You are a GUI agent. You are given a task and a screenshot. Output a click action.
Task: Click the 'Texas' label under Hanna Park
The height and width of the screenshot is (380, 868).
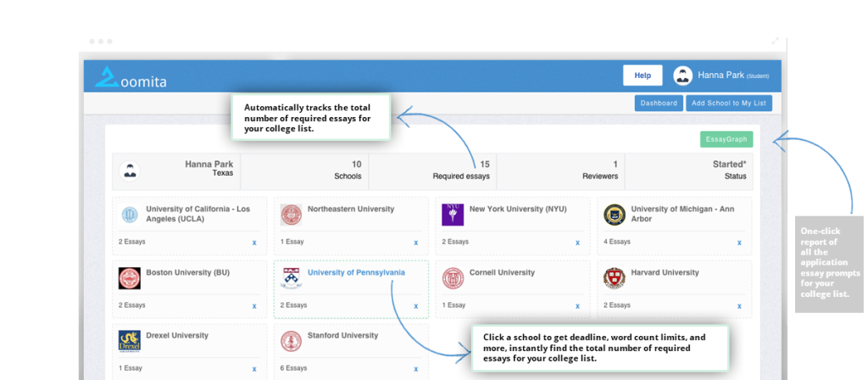coord(223,173)
